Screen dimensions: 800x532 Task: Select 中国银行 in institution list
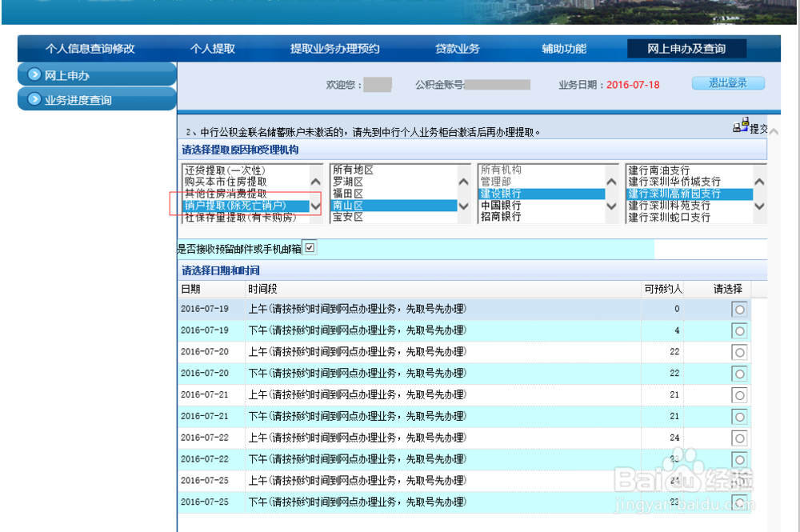[x=542, y=206]
